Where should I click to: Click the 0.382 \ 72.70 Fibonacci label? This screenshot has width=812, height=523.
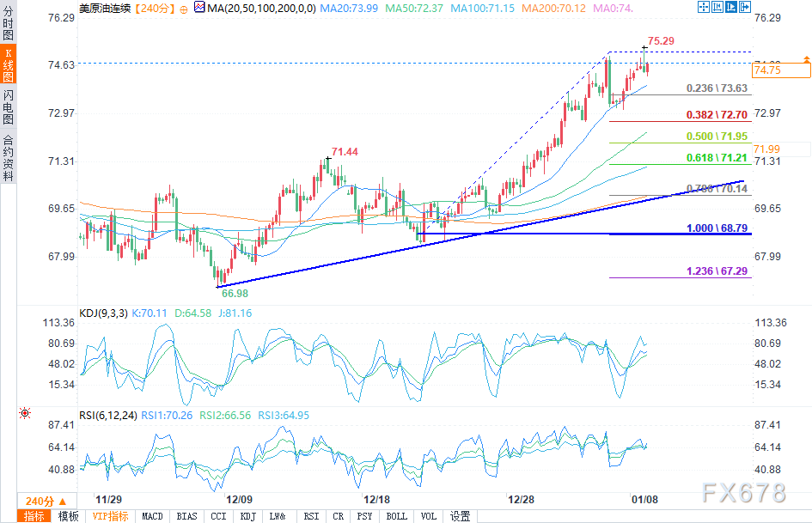click(717, 115)
